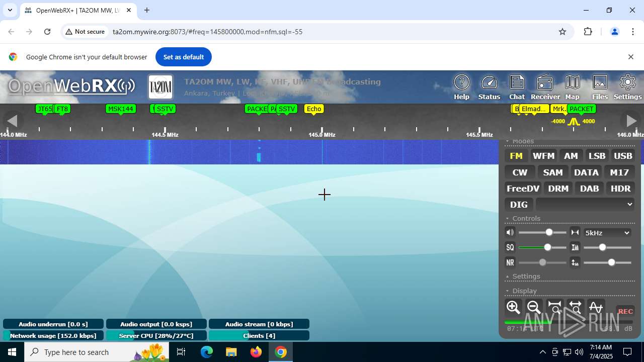Tune to the MSK144 bookmark
This screenshot has height=362, width=644.
pyautogui.click(x=121, y=109)
